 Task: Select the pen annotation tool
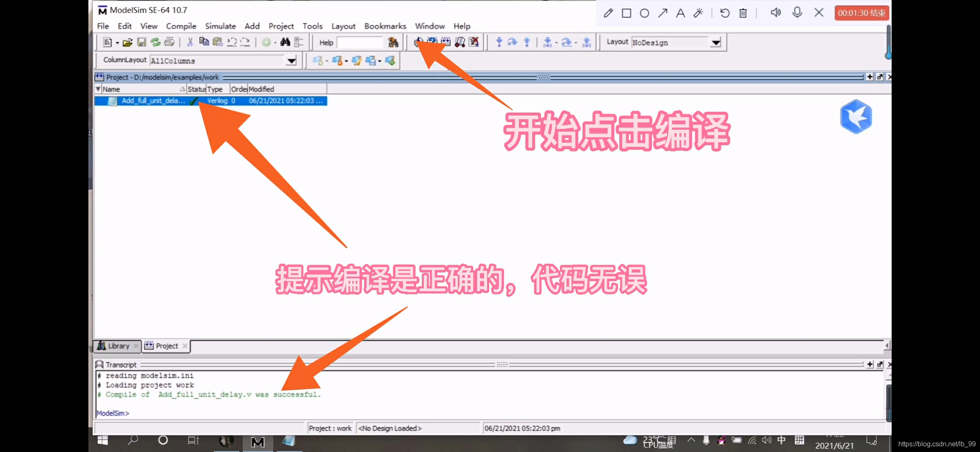[x=608, y=13]
